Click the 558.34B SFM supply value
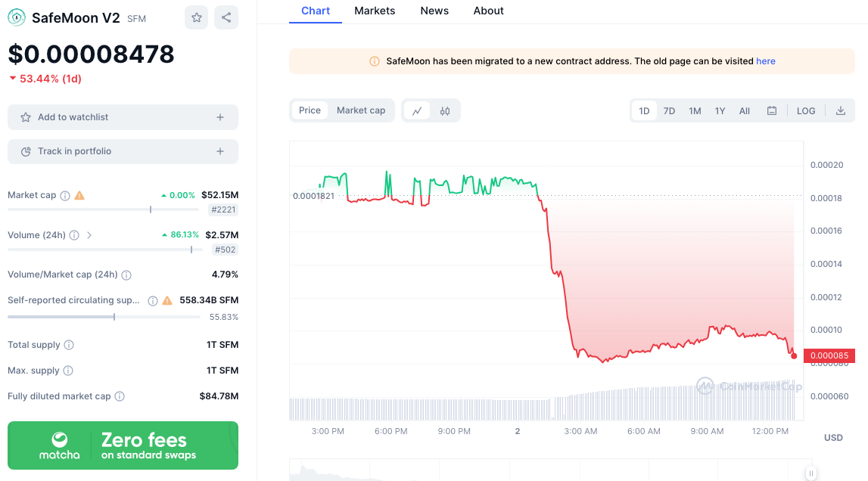This screenshot has height=481, width=868. point(209,300)
